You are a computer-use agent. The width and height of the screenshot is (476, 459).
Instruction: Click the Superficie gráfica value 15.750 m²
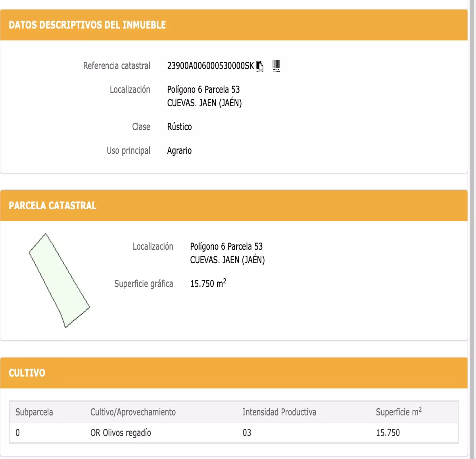208,283
